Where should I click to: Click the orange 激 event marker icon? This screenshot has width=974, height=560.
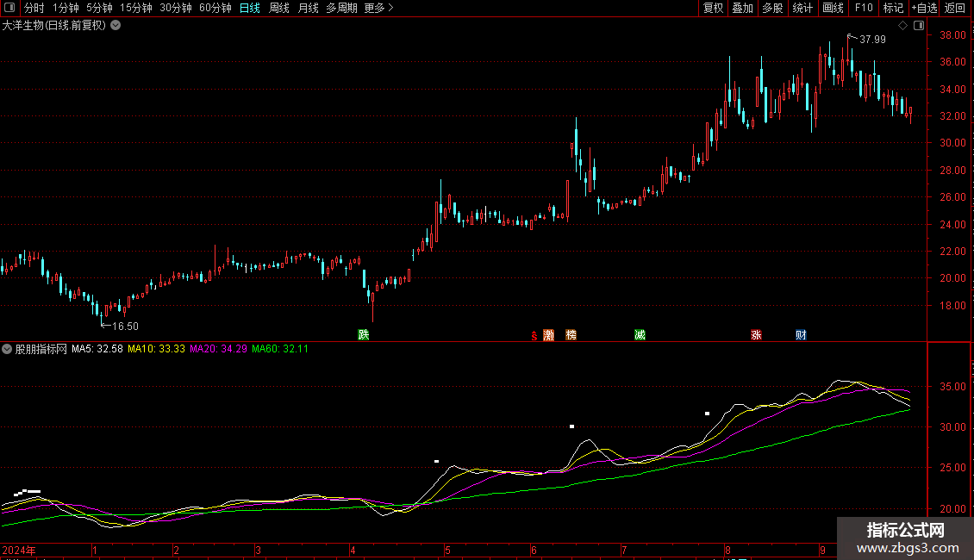pos(548,335)
